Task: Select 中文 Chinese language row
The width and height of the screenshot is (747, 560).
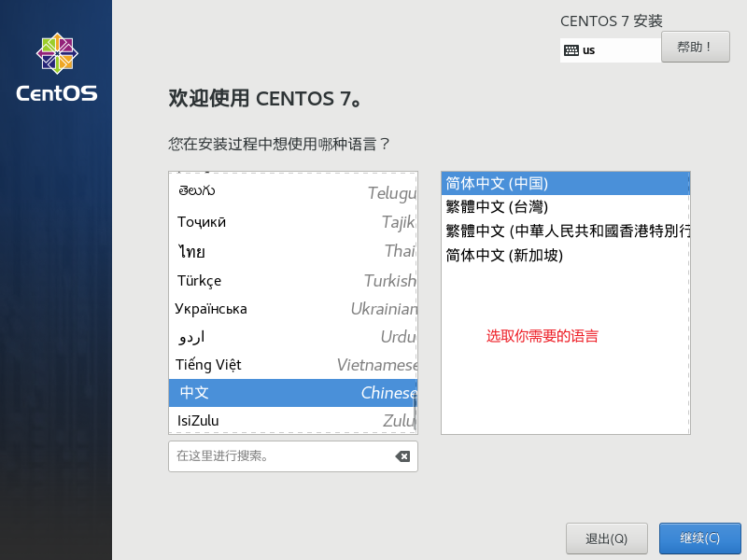Action: [293, 393]
